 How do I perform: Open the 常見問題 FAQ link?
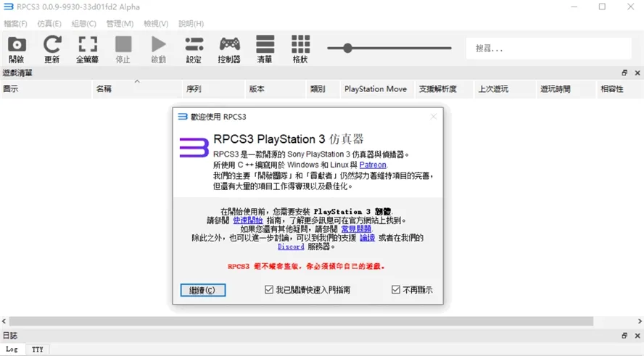[x=356, y=229]
